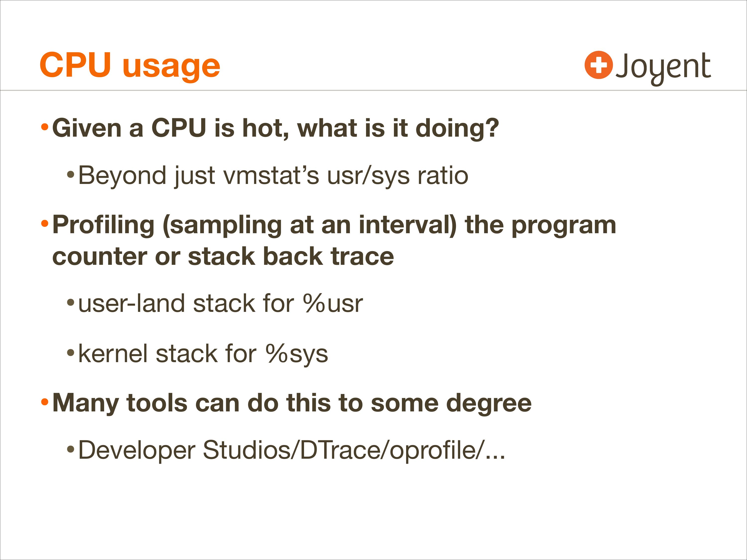Click "Many tools can do this to some degree"
Screen dimensions: 747x560
click(x=292, y=403)
